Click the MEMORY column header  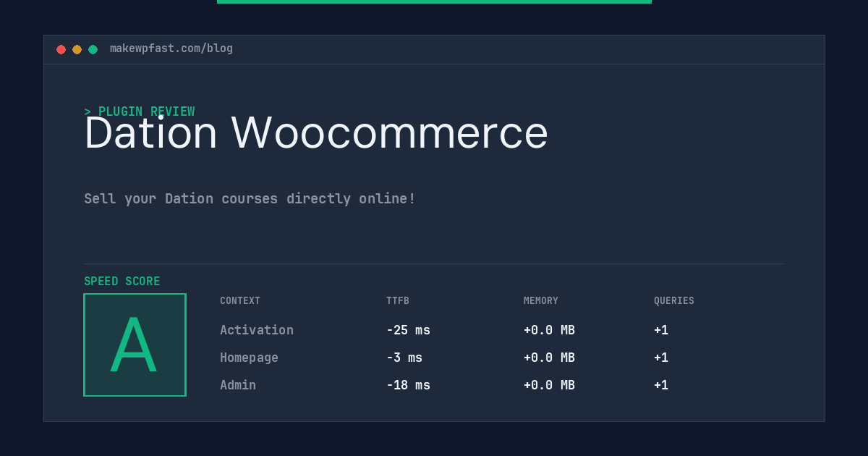coord(541,301)
